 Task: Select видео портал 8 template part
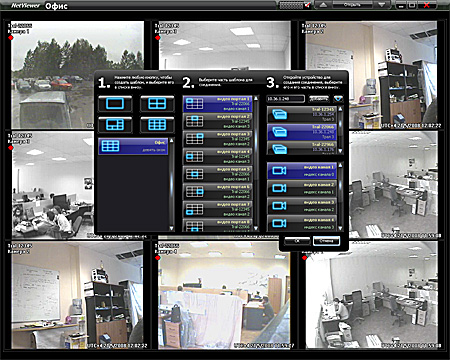click(x=218, y=225)
